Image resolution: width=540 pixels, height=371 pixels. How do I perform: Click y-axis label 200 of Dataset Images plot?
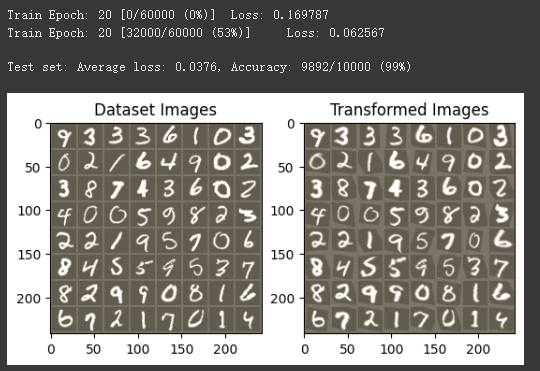tap(29, 298)
